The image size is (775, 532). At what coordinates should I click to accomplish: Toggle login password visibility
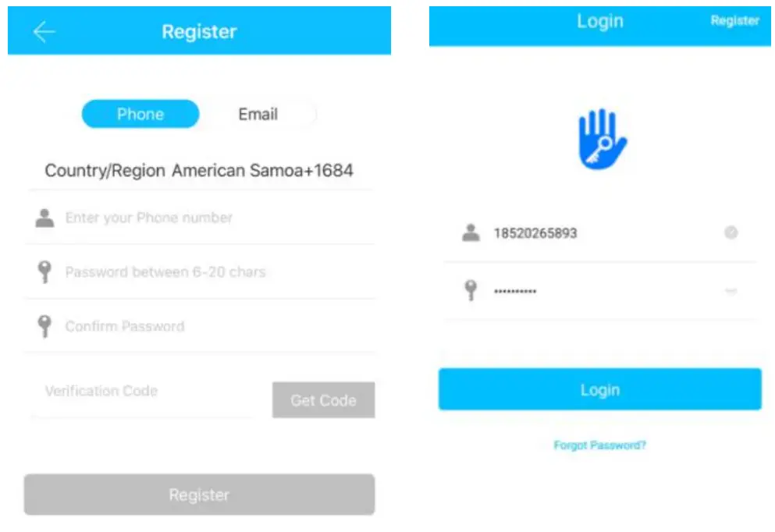[731, 291]
